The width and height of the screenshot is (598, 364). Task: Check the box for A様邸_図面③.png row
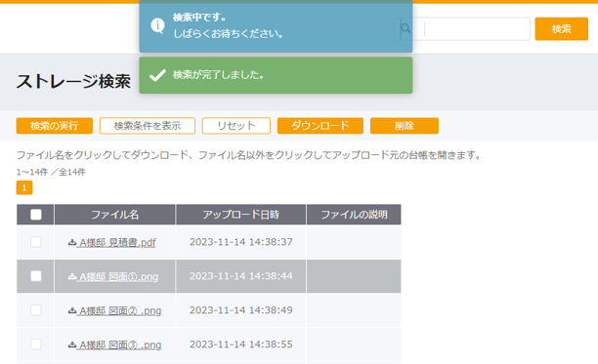36,344
